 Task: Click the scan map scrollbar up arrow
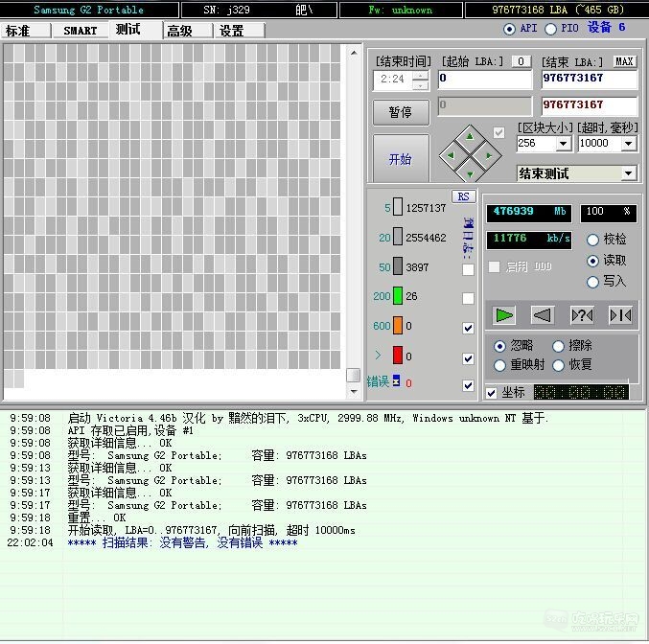click(x=354, y=53)
